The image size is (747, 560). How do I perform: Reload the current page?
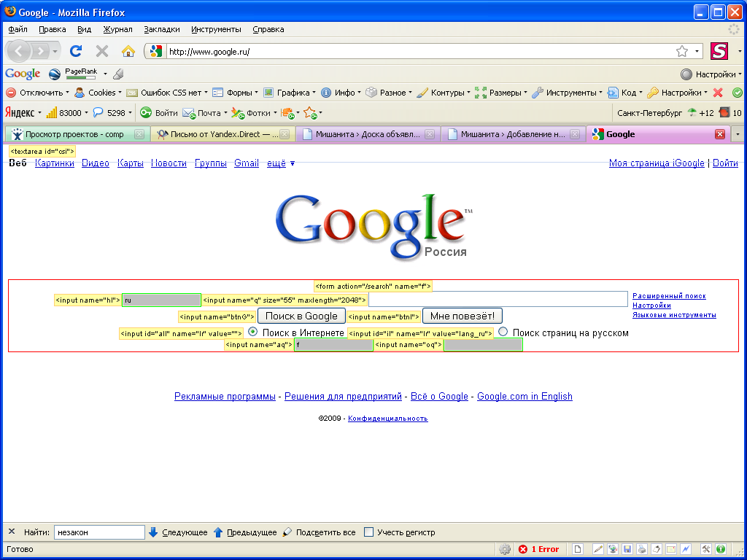click(x=76, y=51)
